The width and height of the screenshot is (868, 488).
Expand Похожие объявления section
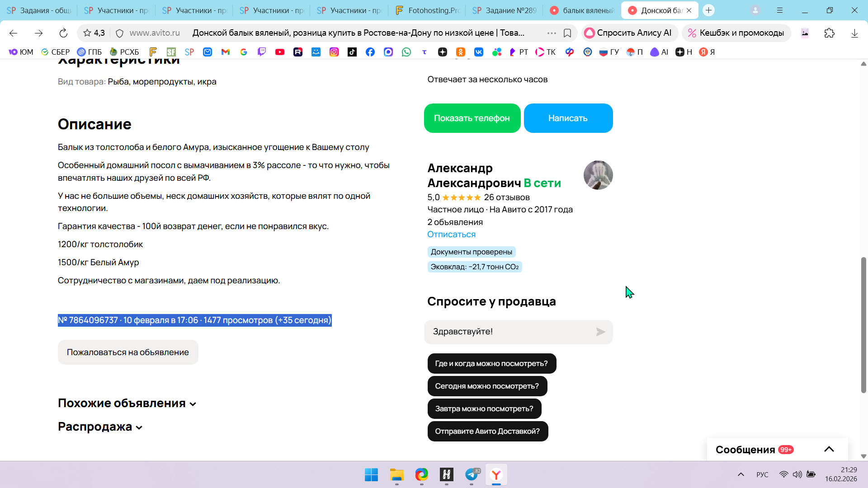127,404
